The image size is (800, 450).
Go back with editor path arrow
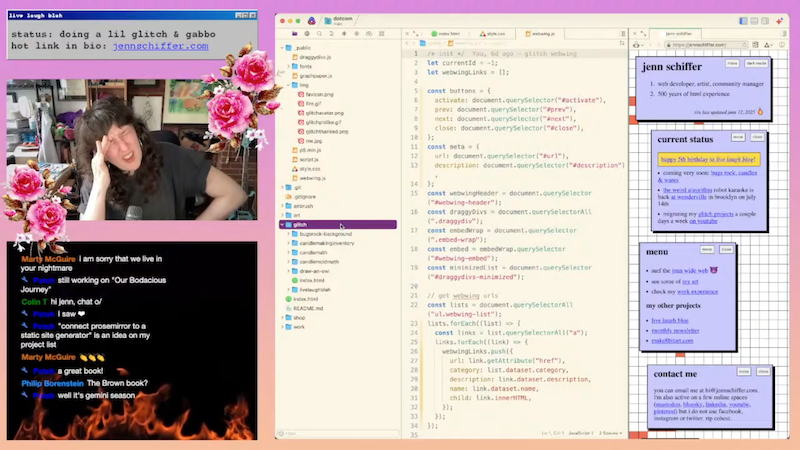point(407,43)
